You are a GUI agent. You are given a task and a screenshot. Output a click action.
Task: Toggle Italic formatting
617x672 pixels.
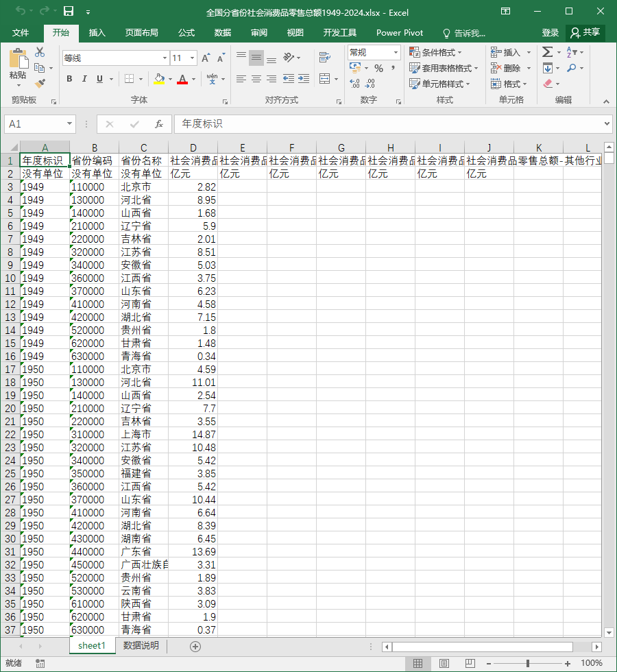pyautogui.click(x=84, y=79)
